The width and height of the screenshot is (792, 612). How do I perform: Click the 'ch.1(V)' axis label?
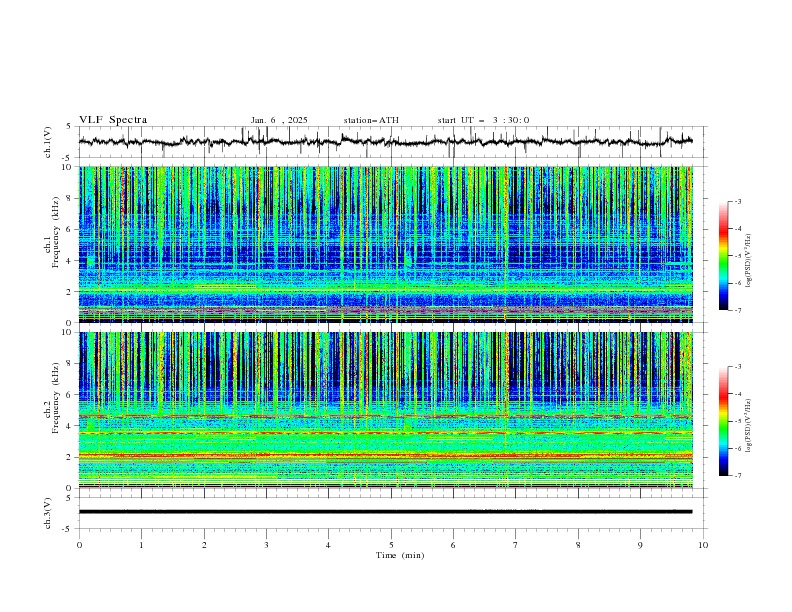[x=48, y=142]
